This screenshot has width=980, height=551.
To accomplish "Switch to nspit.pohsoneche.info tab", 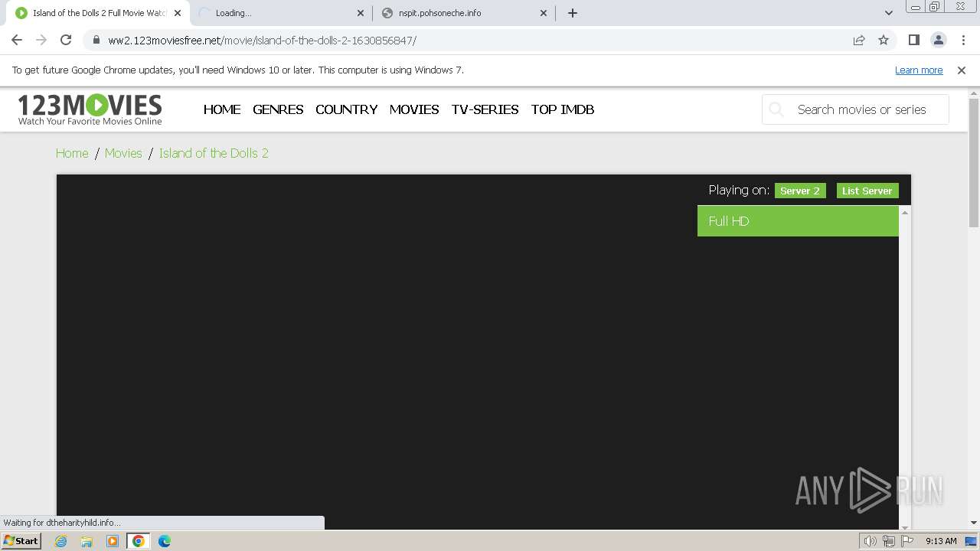I will 464,13.
